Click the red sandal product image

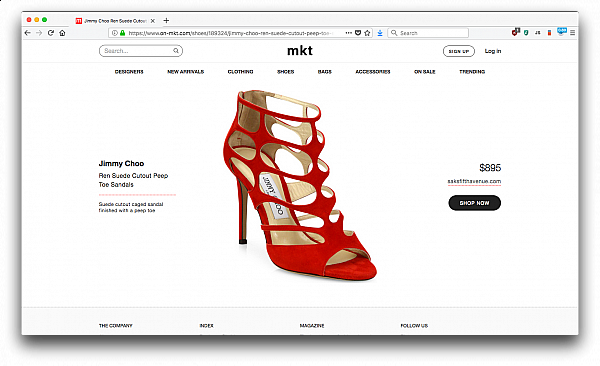[300, 186]
